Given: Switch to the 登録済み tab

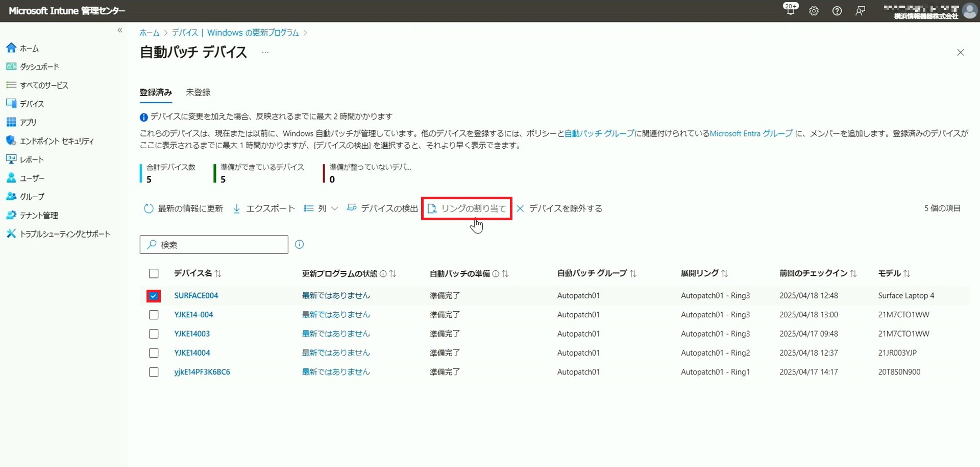Looking at the screenshot, I should pyautogui.click(x=156, y=92).
